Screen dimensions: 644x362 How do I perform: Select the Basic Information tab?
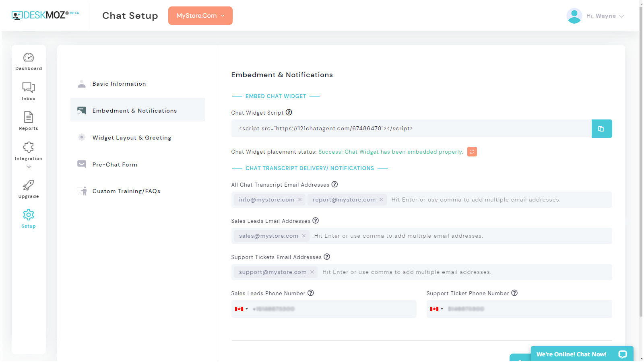point(119,84)
